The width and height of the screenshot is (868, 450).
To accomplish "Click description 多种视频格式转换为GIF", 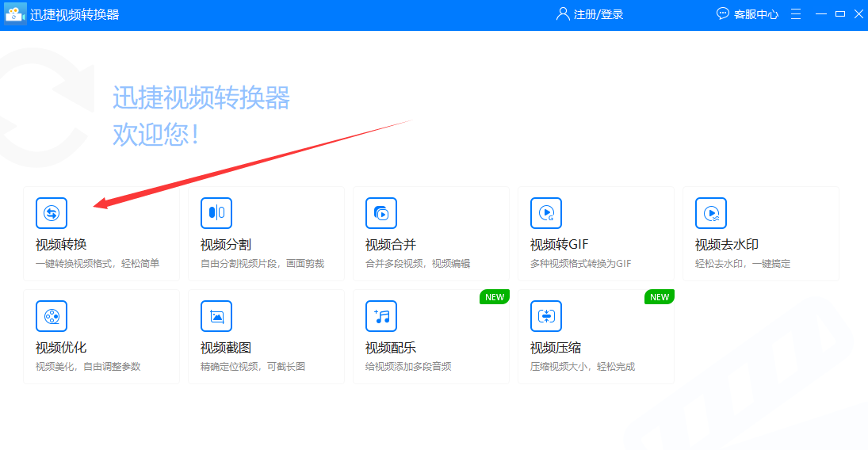I will [x=581, y=264].
